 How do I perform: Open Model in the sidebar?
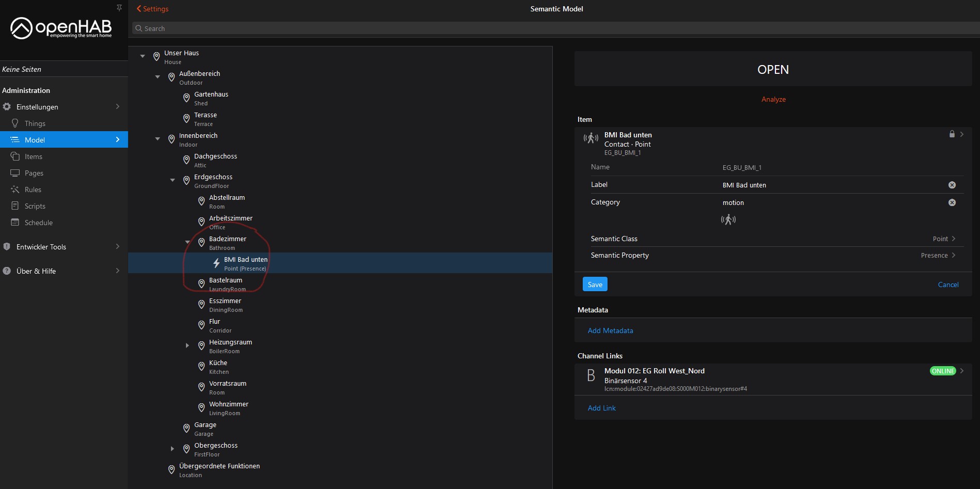(64, 139)
